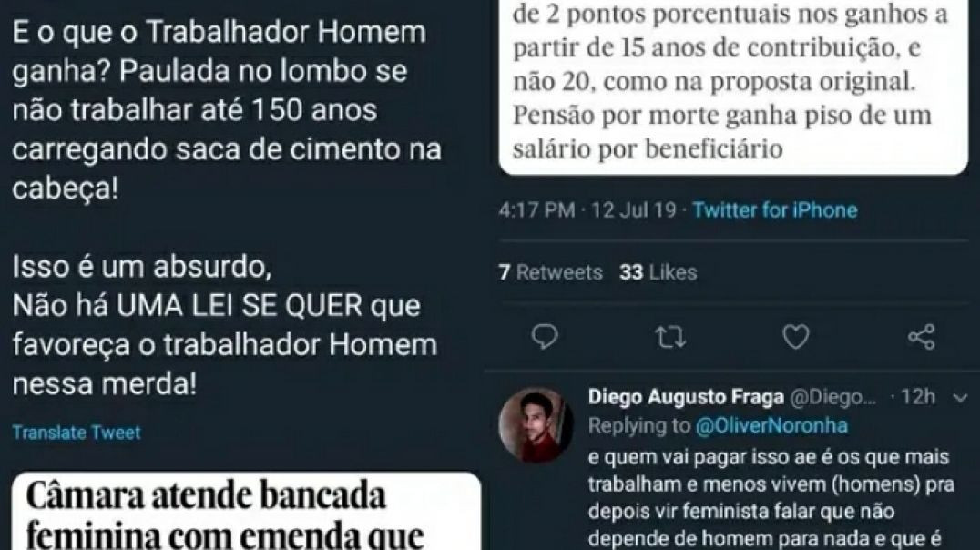
Task: Click Translate Tweet link
Action: point(77,433)
